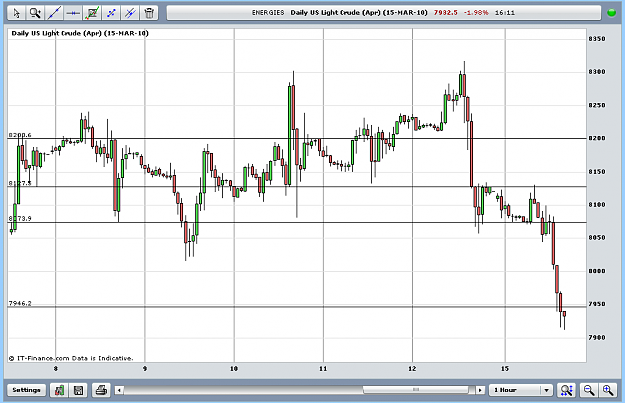Open the chart indicator tool with green line
Viewport: 625px width, 403px height.
[92, 13]
